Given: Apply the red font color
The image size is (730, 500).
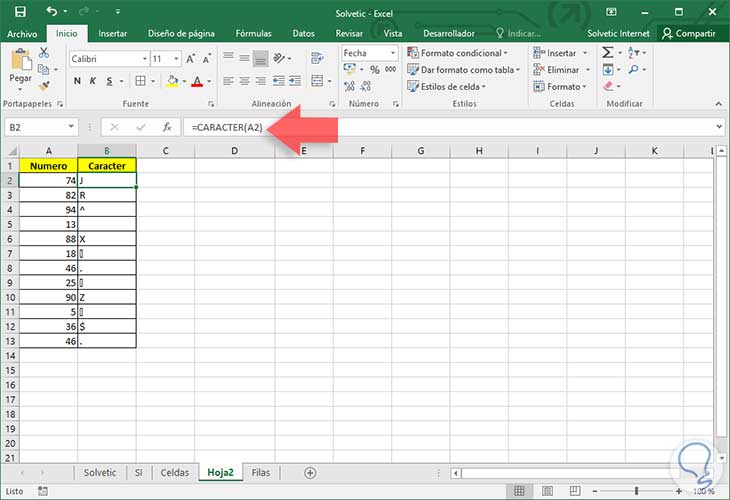Looking at the screenshot, I should pyautogui.click(x=197, y=81).
